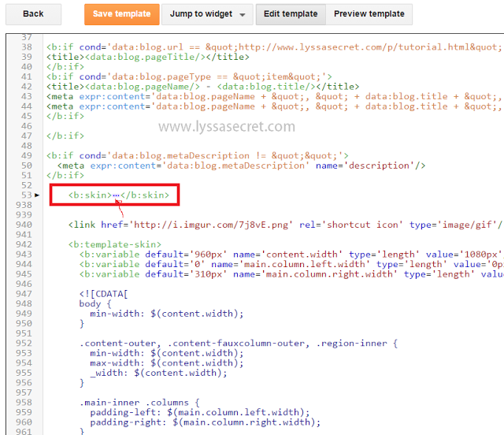This screenshot has width=504, height=435.
Task: Click the title tag with data:blog.pageTitle
Action: tap(148, 58)
